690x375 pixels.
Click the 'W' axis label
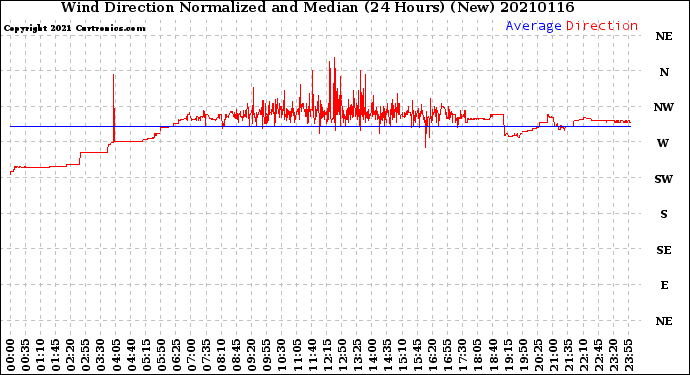tap(663, 143)
